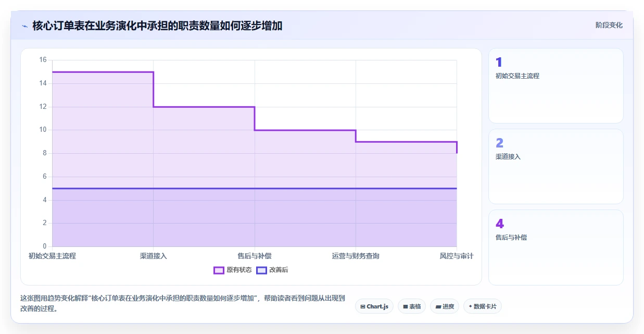Click the blue 改善后 legend swatch
Viewport: 644px width, 334px height.
click(x=261, y=270)
